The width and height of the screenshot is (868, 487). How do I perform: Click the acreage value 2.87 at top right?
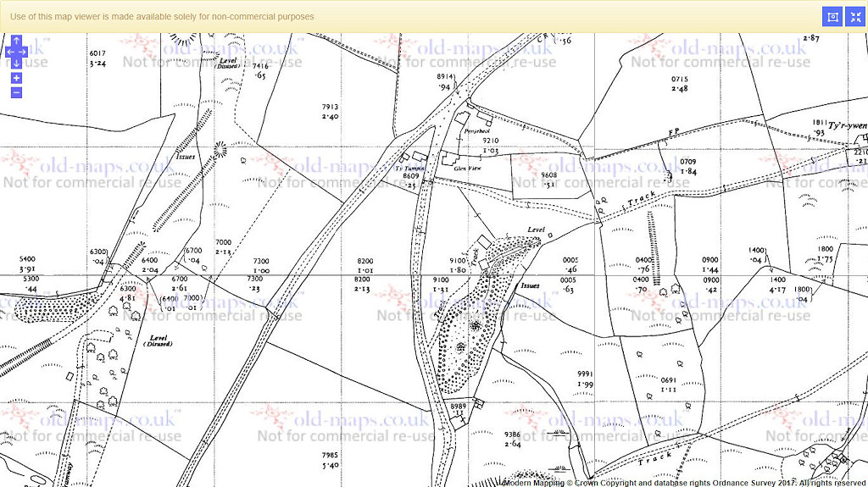tap(811, 38)
